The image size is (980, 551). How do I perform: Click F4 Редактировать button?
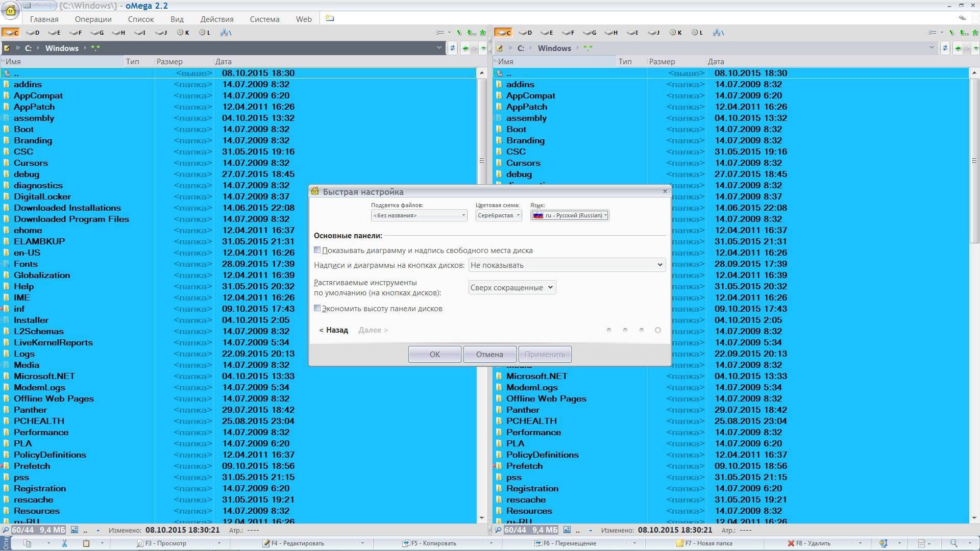pos(293,543)
